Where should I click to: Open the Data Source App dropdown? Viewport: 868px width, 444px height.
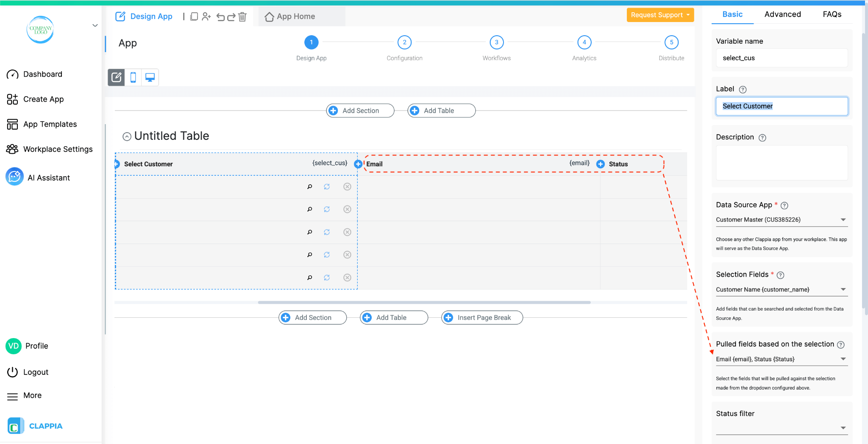pos(843,219)
